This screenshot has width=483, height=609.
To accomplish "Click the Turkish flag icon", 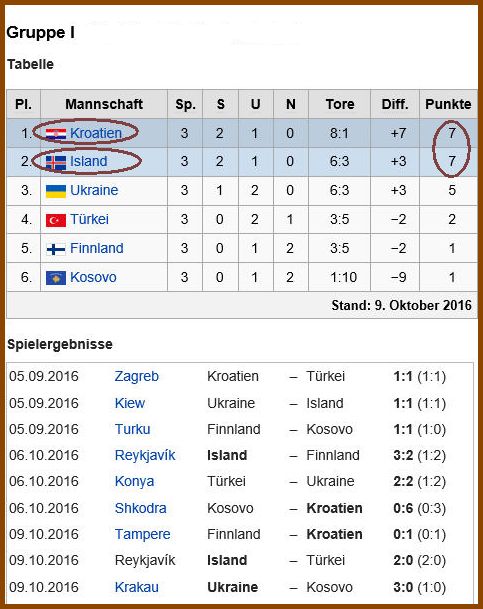I will (x=56, y=220).
